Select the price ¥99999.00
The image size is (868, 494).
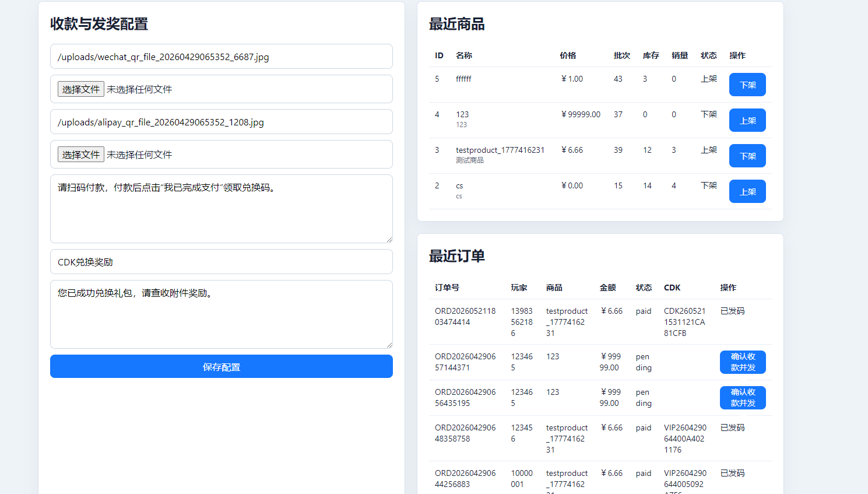pyautogui.click(x=581, y=114)
